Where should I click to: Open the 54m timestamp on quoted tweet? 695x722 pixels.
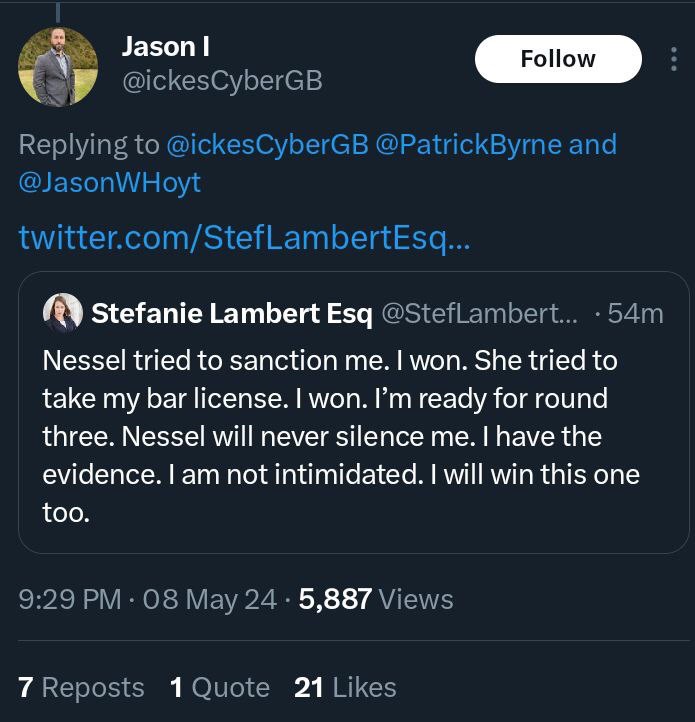pos(635,314)
